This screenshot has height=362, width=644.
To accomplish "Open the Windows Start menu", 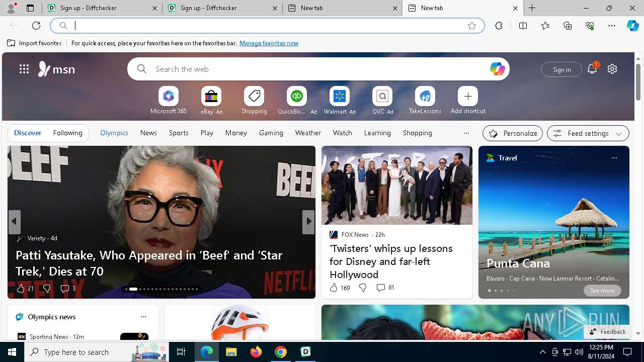I will (x=12, y=352).
